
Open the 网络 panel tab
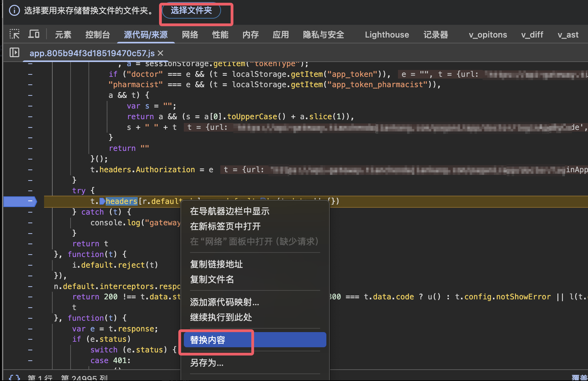click(190, 35)
